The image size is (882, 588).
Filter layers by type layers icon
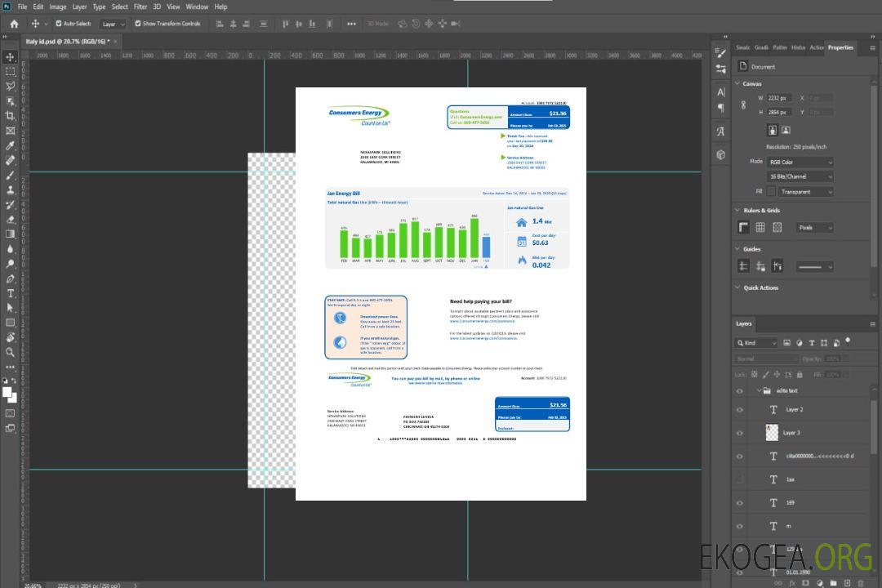tap(812, 343)
